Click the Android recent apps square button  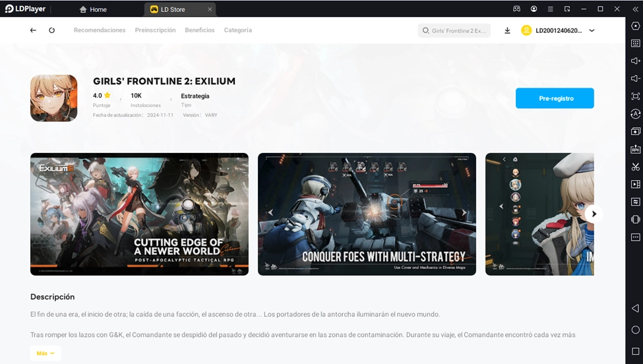point(636,351)
